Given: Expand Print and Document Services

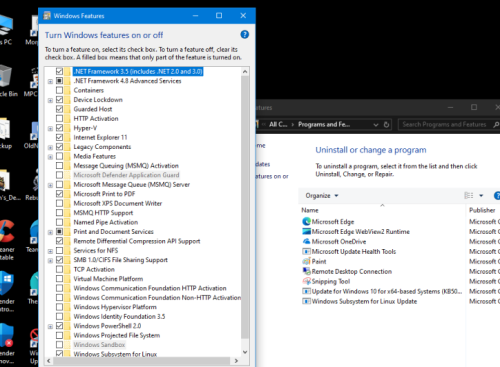Looking at the screenshot, I should click(50, 232).
